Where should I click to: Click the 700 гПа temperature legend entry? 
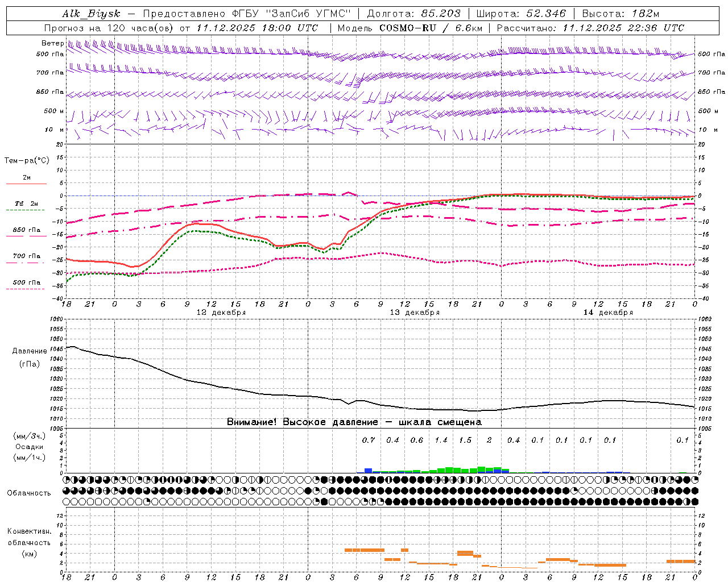tap(26, 256)
